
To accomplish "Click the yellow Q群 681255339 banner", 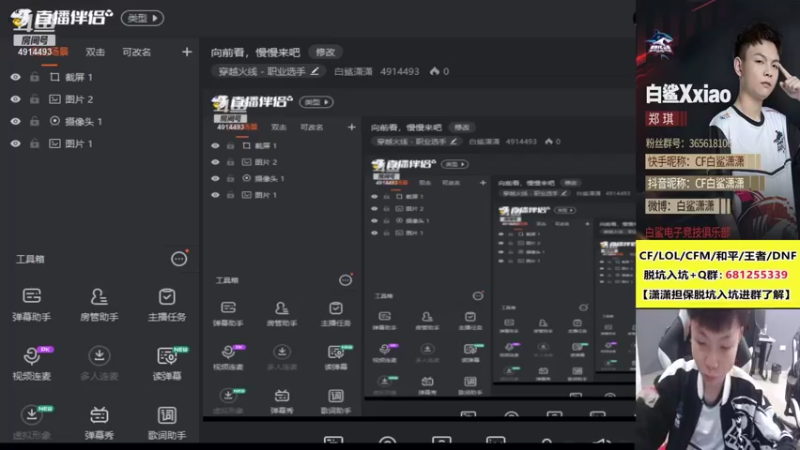I will coord(718,274).
